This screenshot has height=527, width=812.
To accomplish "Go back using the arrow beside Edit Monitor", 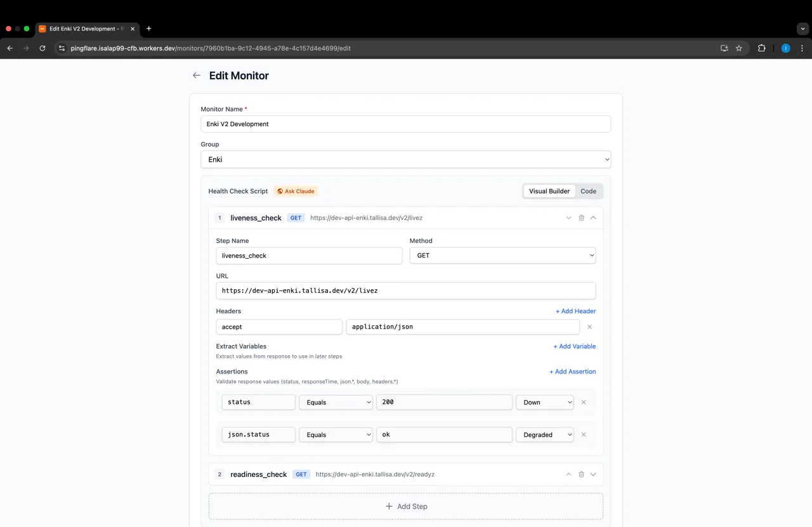I will point(197,75).
